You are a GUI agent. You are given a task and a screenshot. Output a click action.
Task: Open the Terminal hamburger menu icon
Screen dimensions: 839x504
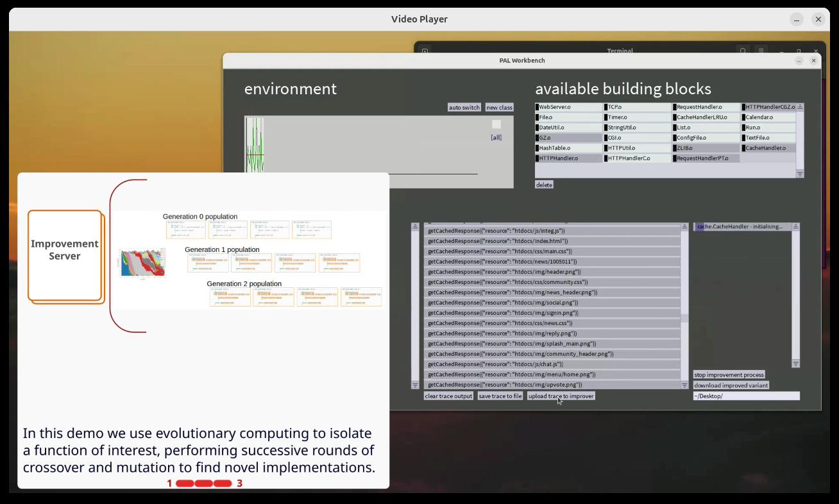pyautogui.click(x=761, y=51)
